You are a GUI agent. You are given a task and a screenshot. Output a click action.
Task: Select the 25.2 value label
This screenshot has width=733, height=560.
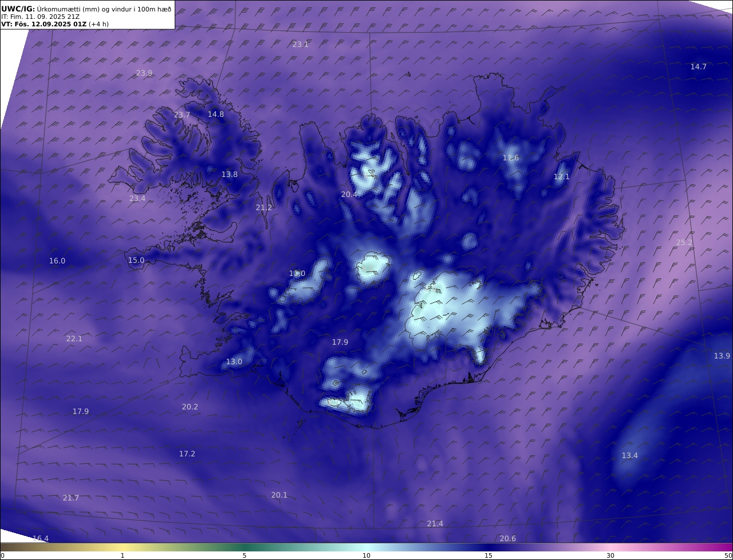click(684, 242)
